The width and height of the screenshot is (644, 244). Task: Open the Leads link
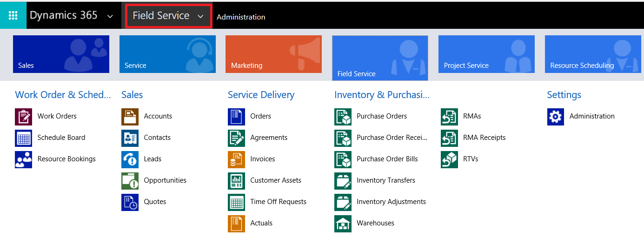click(x=153, y=159)
